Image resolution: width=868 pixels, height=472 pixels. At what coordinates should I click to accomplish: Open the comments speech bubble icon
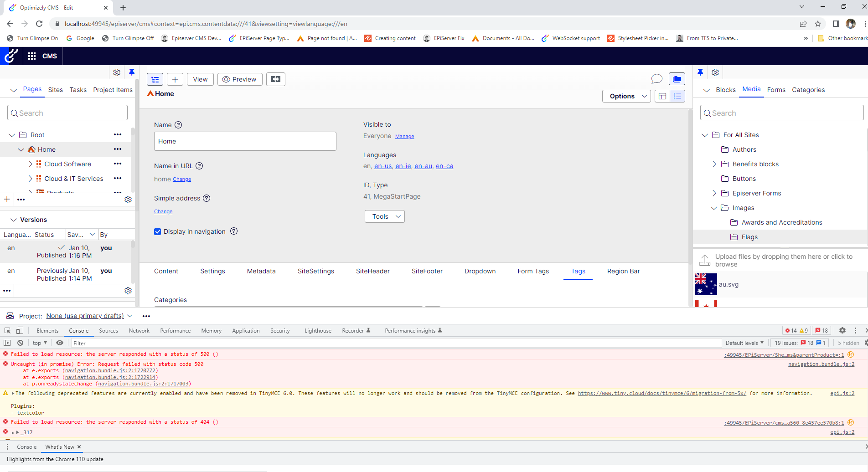(656, 79)
